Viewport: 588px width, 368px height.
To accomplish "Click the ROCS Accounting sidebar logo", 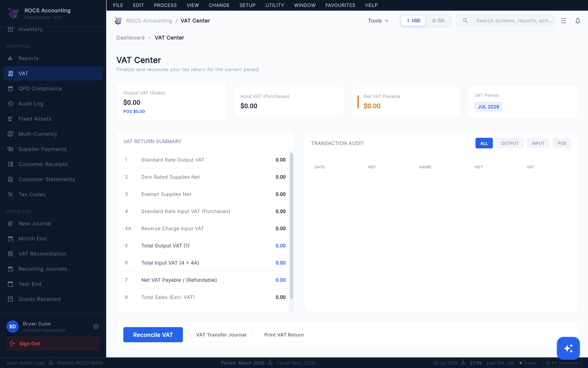I will click(x=13, y=13).
